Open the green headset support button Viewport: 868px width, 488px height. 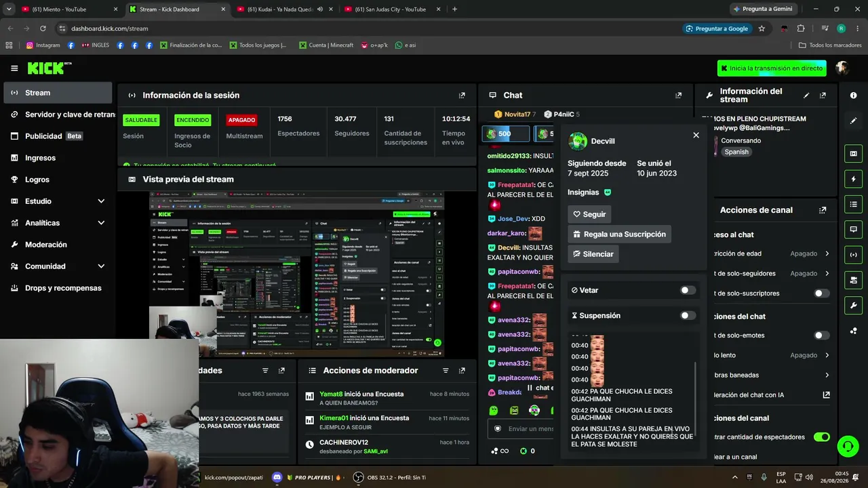(x=848, y=446)
